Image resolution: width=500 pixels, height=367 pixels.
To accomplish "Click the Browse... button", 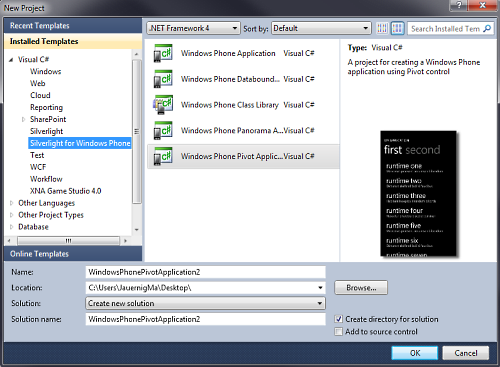I will (x=361, y=288).
